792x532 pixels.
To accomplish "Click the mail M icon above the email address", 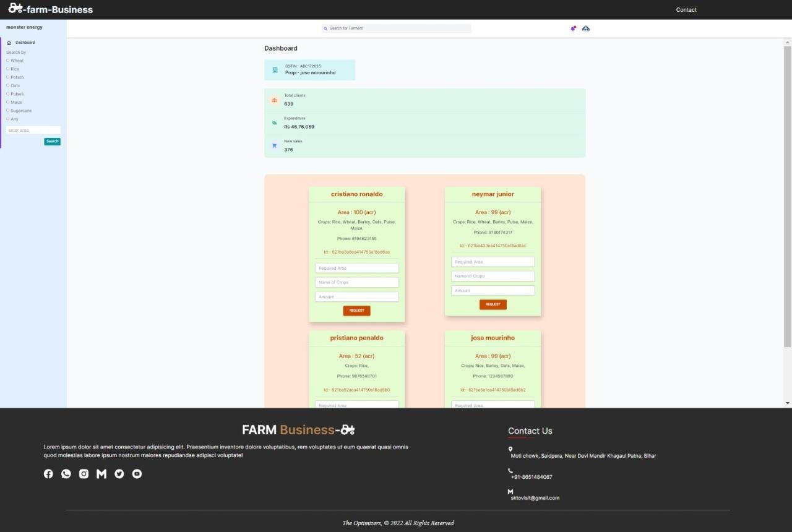I will pos(510,492).
